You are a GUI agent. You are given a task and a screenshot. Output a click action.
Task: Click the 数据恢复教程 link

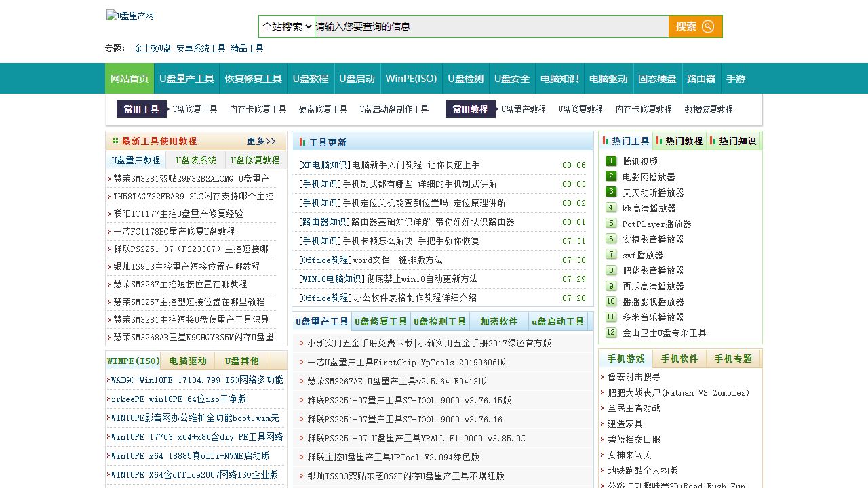[709, 109]
